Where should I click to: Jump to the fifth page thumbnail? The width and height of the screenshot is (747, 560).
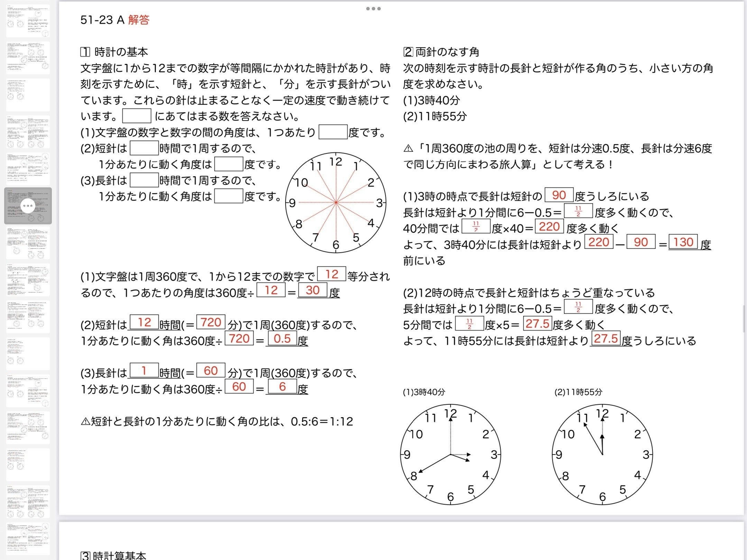(28, 169)
